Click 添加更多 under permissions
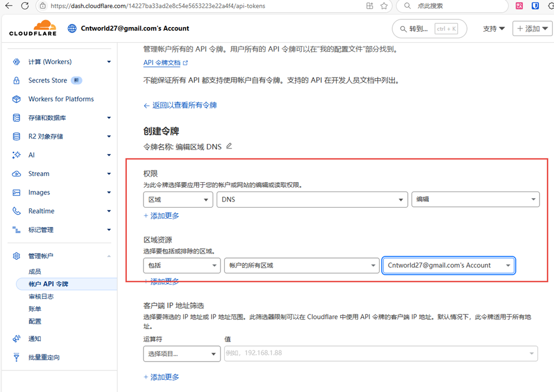The image size is (554, 392). (161, 216)
